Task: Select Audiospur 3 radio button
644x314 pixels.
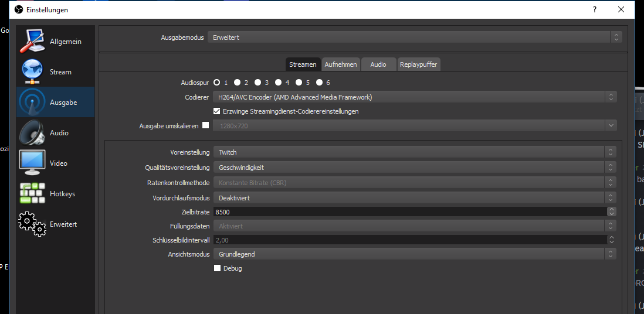Action: pos(257,83)
